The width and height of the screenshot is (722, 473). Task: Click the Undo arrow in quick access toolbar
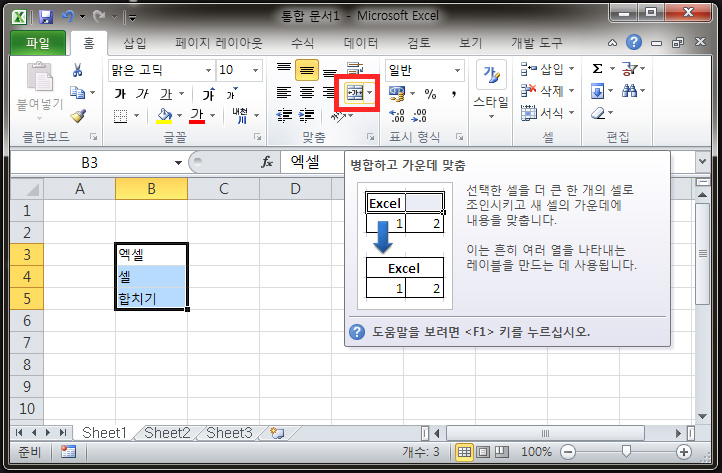point(68,17)
